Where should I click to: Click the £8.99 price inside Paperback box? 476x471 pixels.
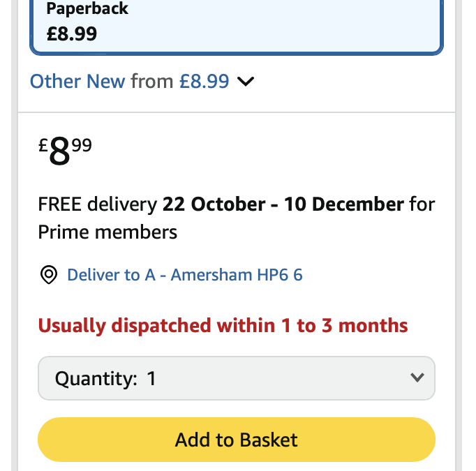tap(72, 33)
